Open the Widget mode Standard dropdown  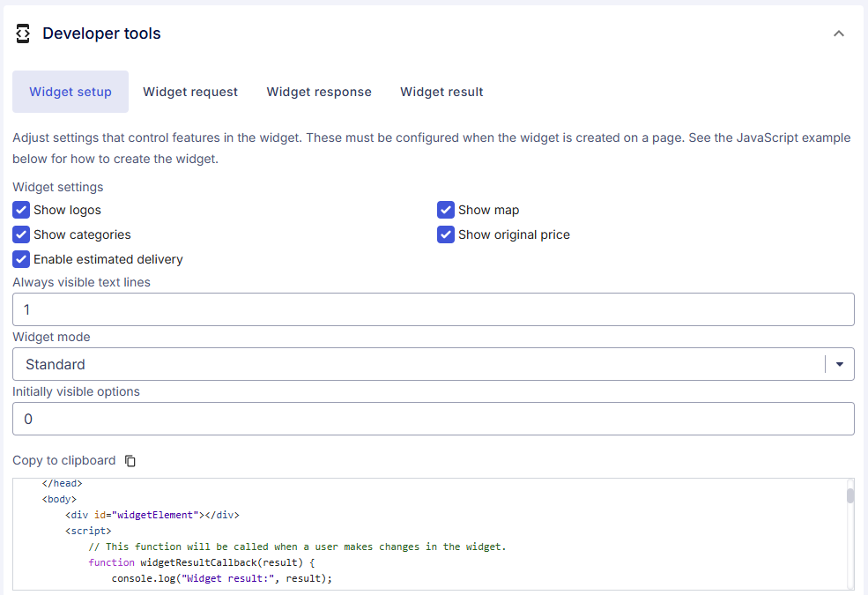434,364
